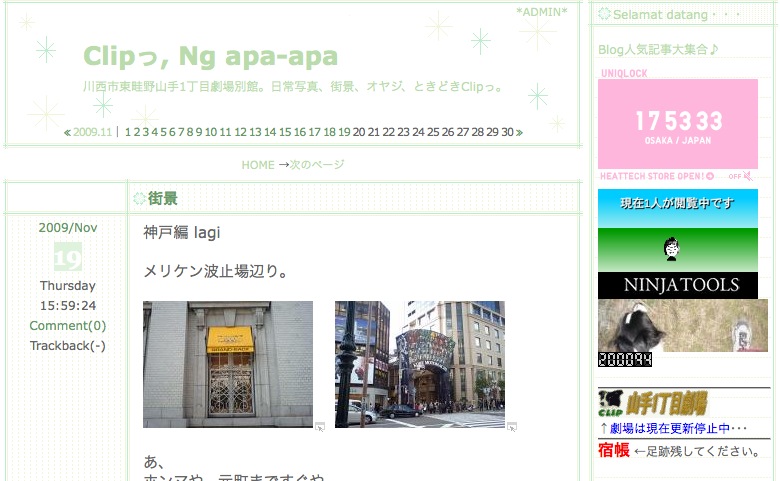Click the previous month double-arrow icon

[x=67, y=132]
